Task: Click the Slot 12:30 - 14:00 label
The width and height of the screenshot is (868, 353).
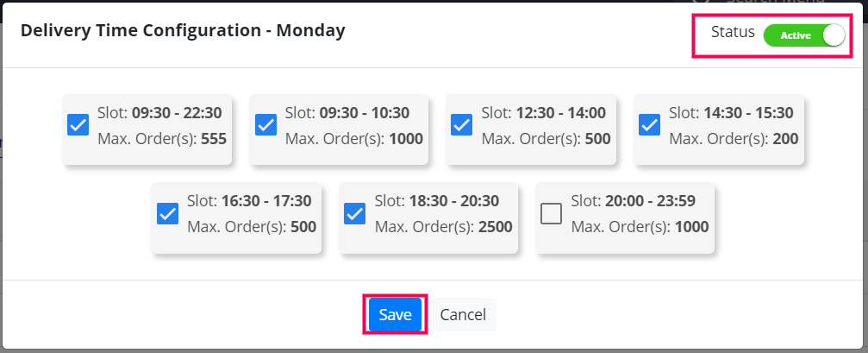Action: [543, 112]
